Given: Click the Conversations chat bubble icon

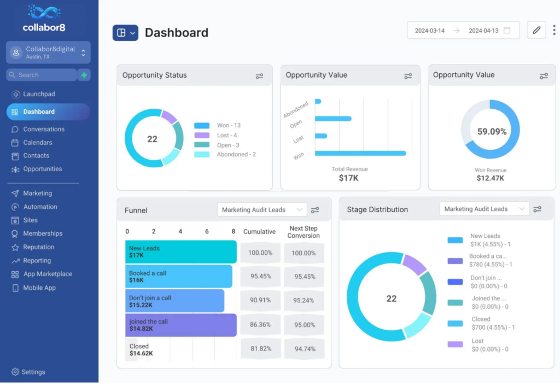Looking at the screenshot, I should [x=15, y=129].
